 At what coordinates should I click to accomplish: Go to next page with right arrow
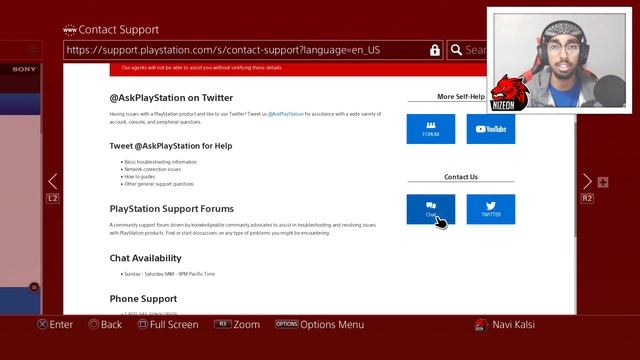pyautogui.click(x=587, y=181)
